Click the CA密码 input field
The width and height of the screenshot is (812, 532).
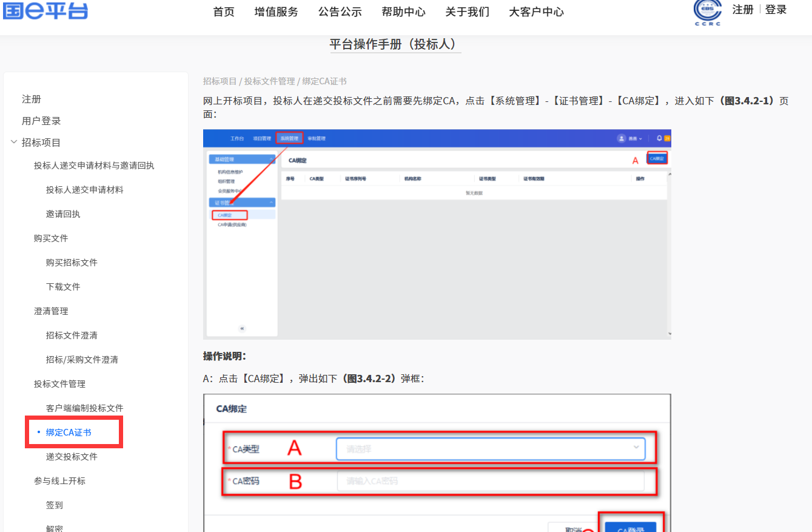click(x=491, y=480)
